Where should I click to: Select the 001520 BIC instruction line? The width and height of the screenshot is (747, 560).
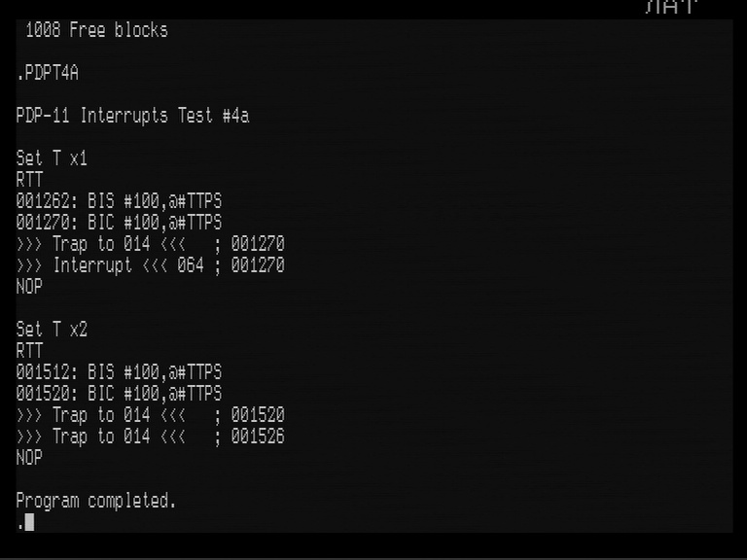(119, 394)
